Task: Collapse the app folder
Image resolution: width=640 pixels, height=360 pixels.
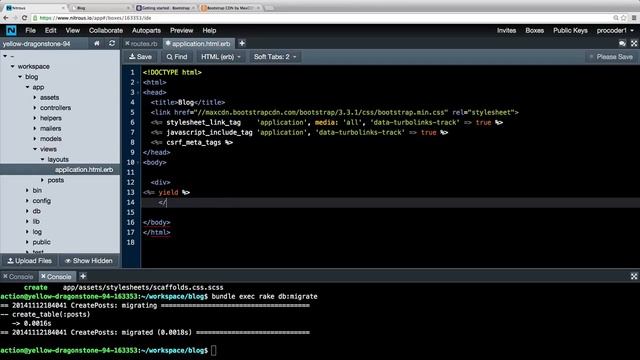Action: pos(27,87)
